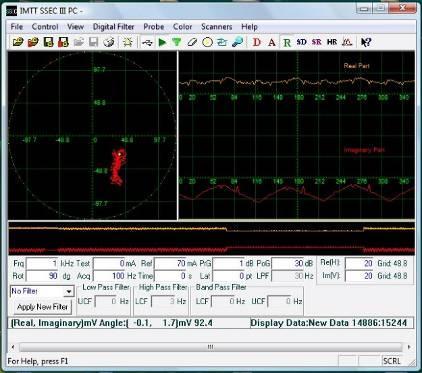Open the No Filter dropdown

[42, 292]
